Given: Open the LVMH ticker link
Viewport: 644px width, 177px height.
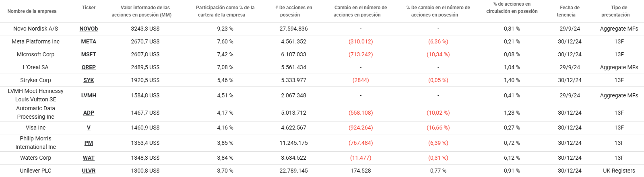Looking at the screenshot, I should (x=89, y=95).
